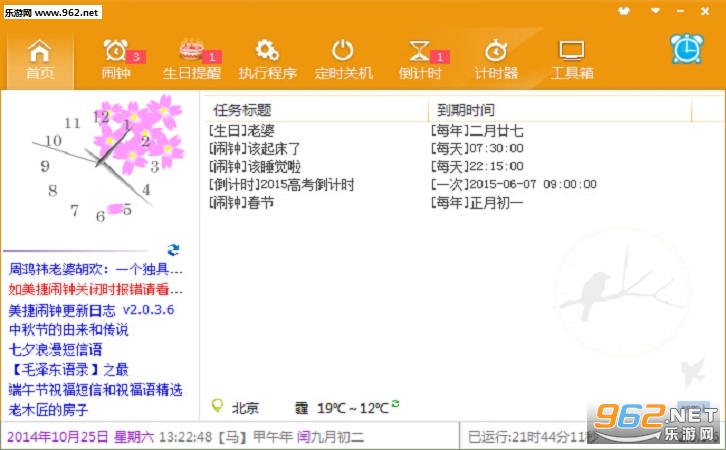726x450 pixels.
Task: Open the 端午节祝福短信和祝福语精选 link
Action: coord(95,390)
